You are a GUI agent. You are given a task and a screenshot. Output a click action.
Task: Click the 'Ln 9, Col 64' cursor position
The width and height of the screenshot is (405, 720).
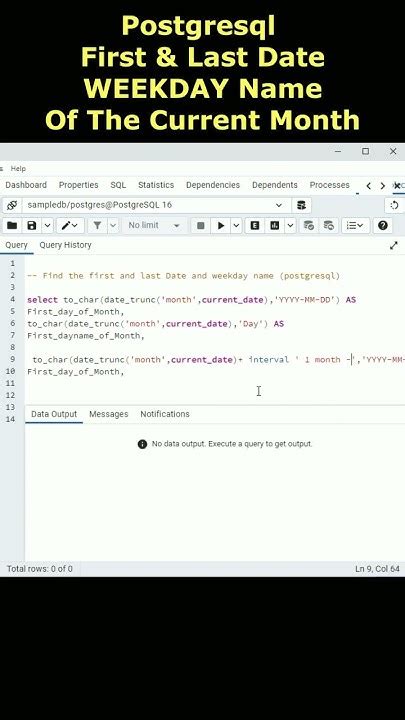[x=377, y=569]
